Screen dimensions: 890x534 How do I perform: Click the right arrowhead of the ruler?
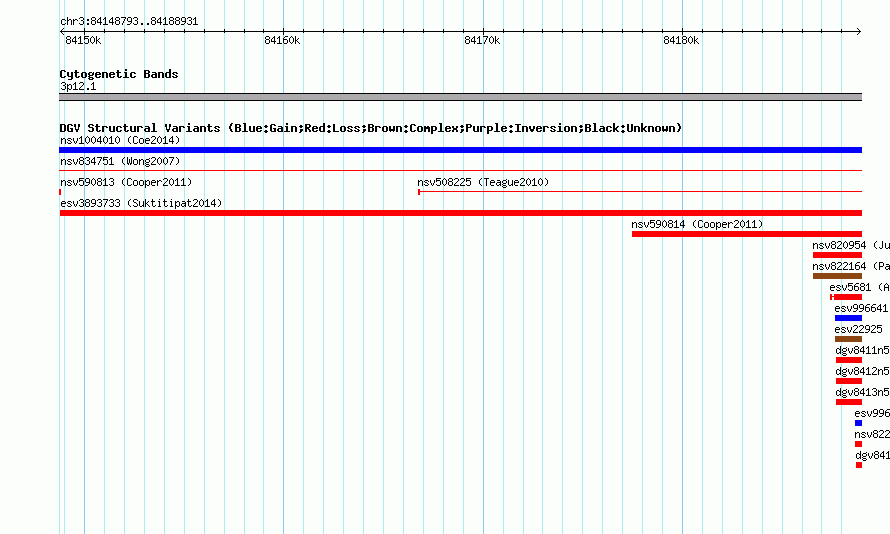(x=859, y=31)
